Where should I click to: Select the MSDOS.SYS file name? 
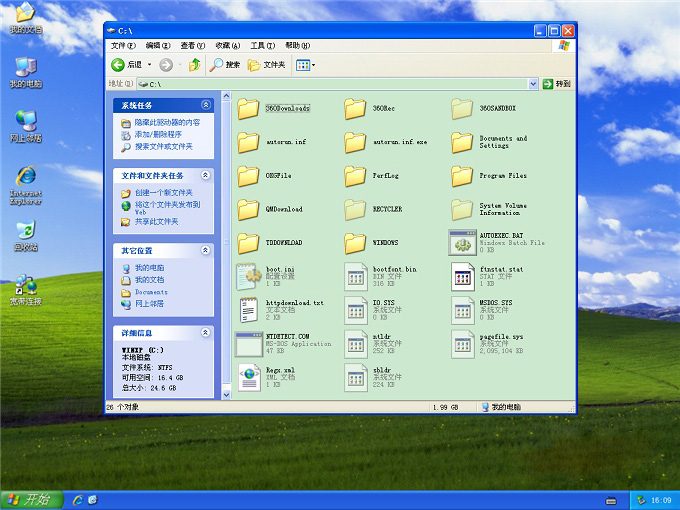(x=496, y=302)
